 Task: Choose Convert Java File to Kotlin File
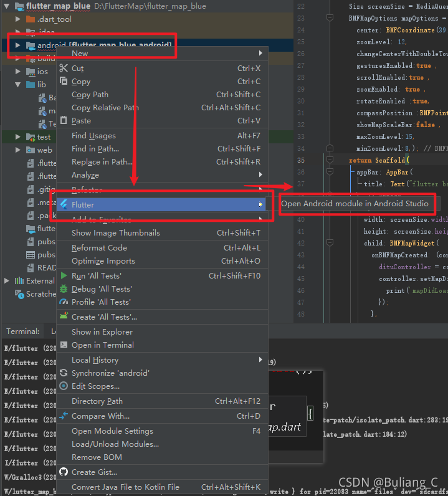[x=162, y=487]
